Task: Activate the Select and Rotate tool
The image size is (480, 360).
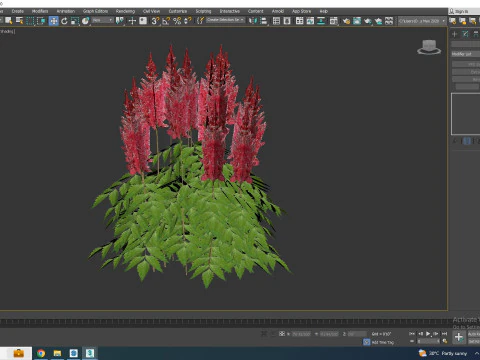Action: click(64, 21)
